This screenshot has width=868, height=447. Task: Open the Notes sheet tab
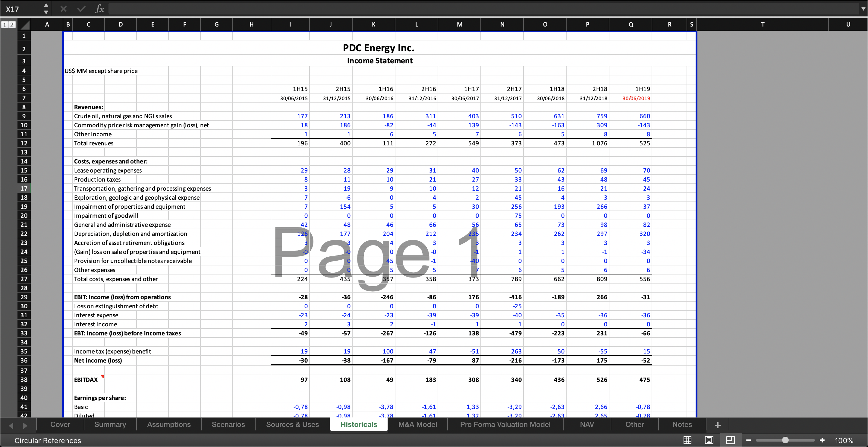tap(682, 424)
